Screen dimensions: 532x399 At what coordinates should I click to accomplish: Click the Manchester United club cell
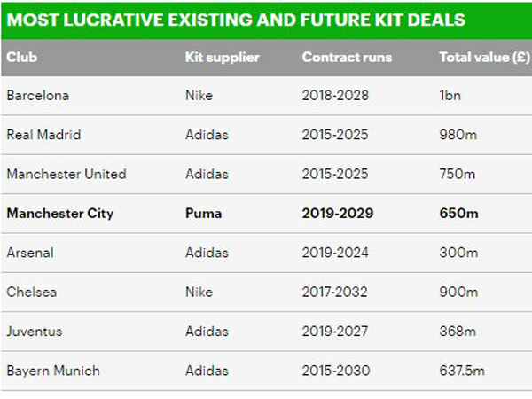point(66,174)
